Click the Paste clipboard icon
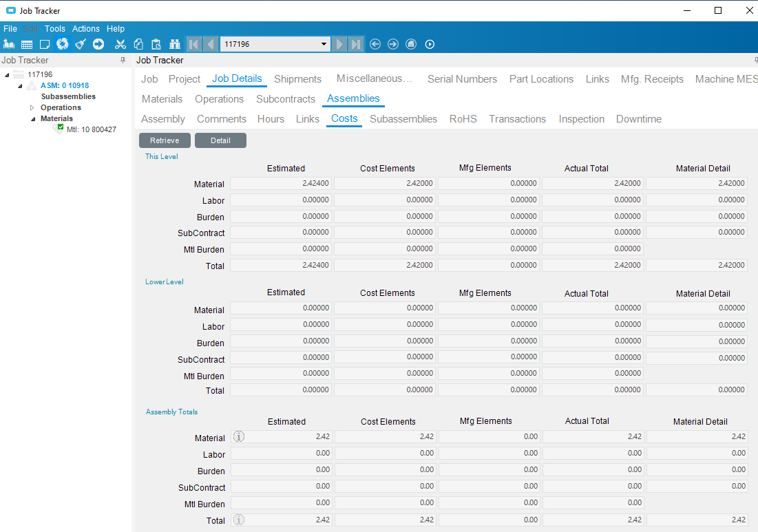 (x=156, y=44)
